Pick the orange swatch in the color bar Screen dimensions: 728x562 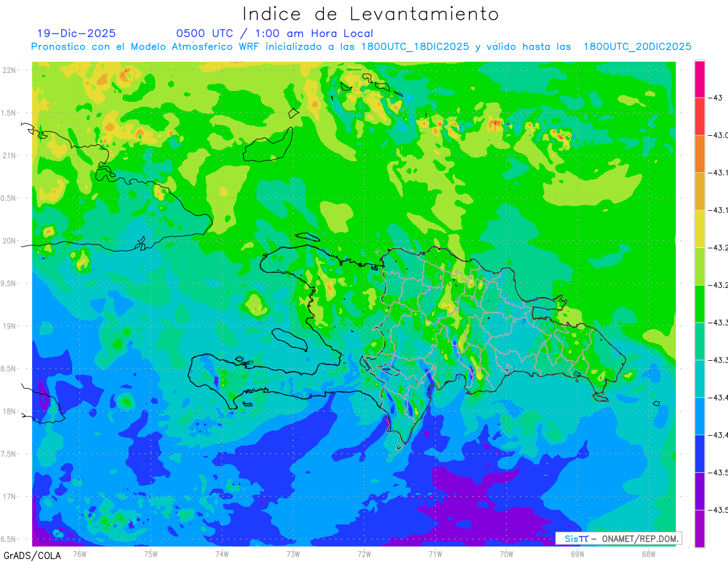point(699,154)
